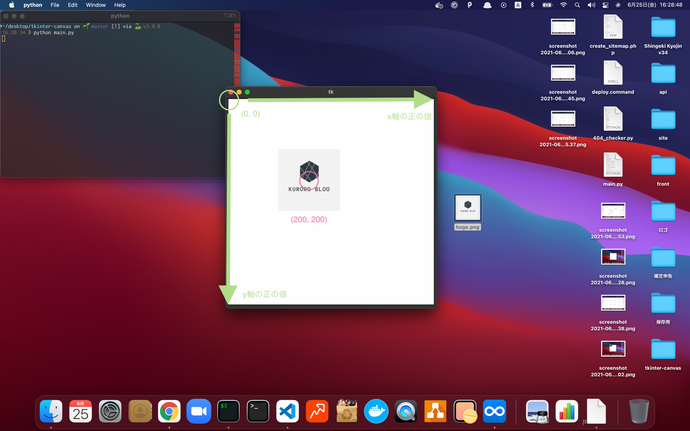Select hoge.png file on the desktop

[467, 212]
